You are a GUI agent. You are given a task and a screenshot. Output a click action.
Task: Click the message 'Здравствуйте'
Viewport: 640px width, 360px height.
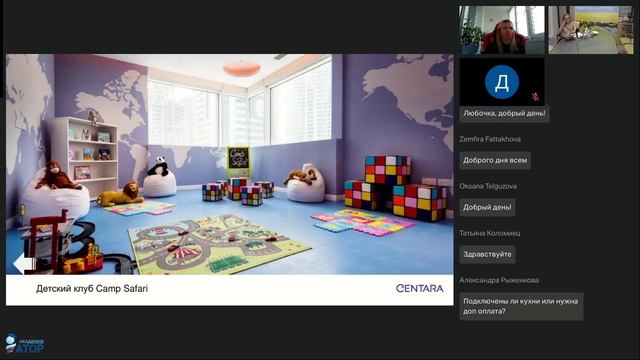coord(487,254)
